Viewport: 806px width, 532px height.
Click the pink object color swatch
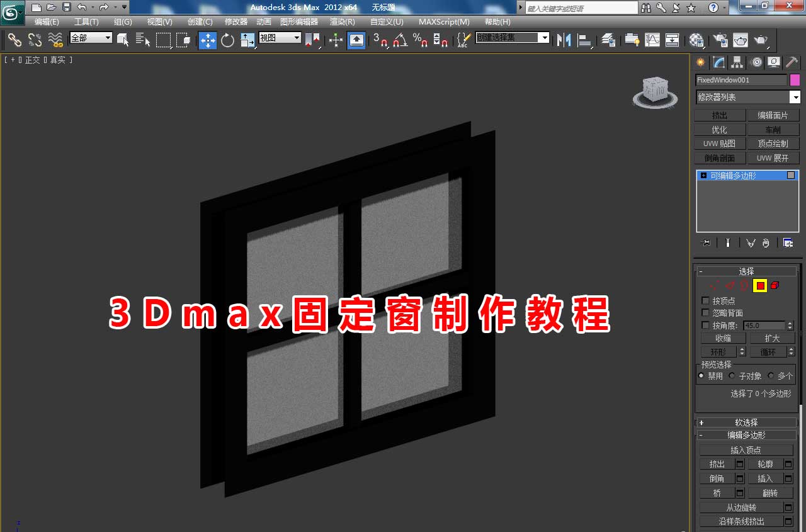(x=795, y=80)
